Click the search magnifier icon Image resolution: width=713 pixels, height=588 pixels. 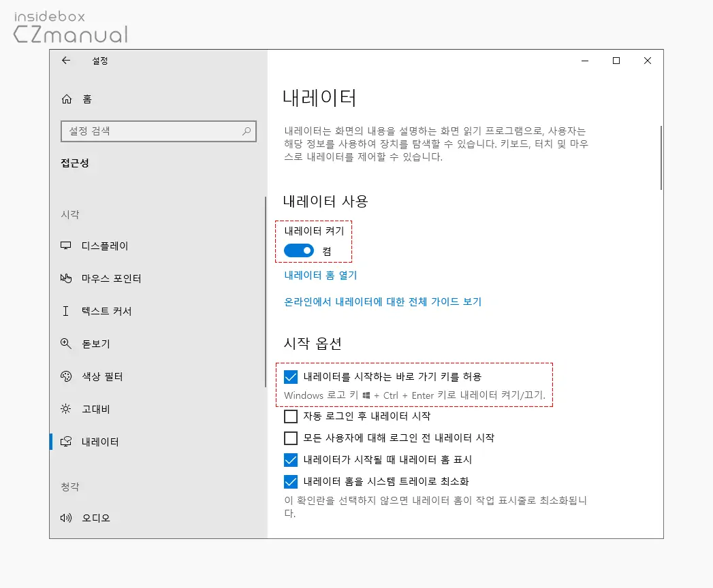tap(247, 131)
